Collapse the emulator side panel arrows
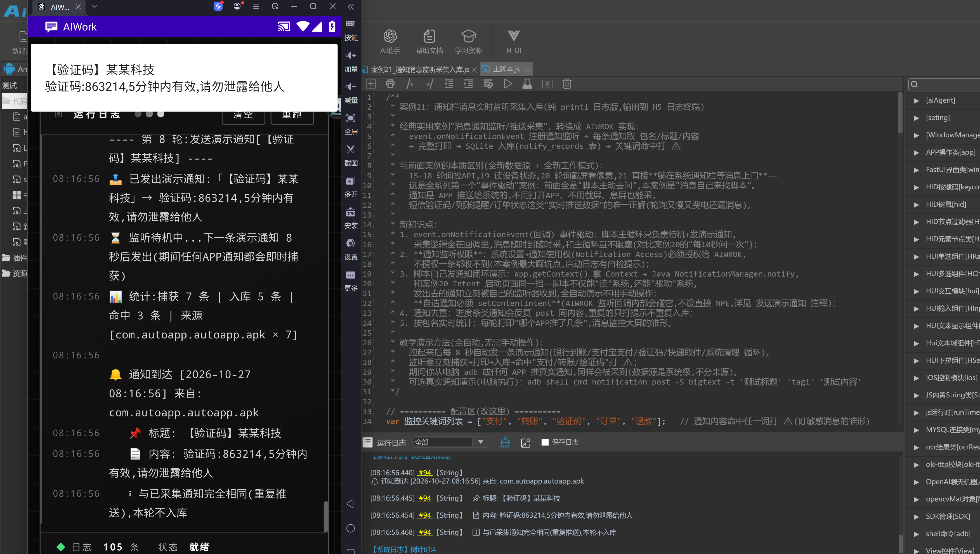The image size is (980, 554). (351, 6)
